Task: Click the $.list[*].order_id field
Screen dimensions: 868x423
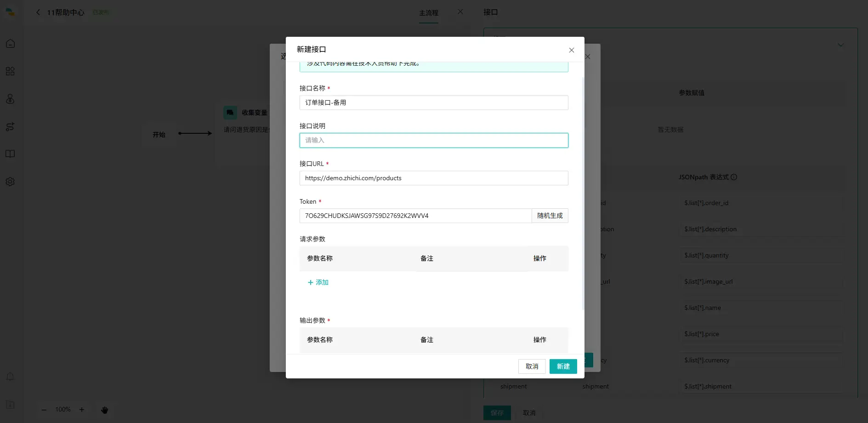Action: coord(761,203)
